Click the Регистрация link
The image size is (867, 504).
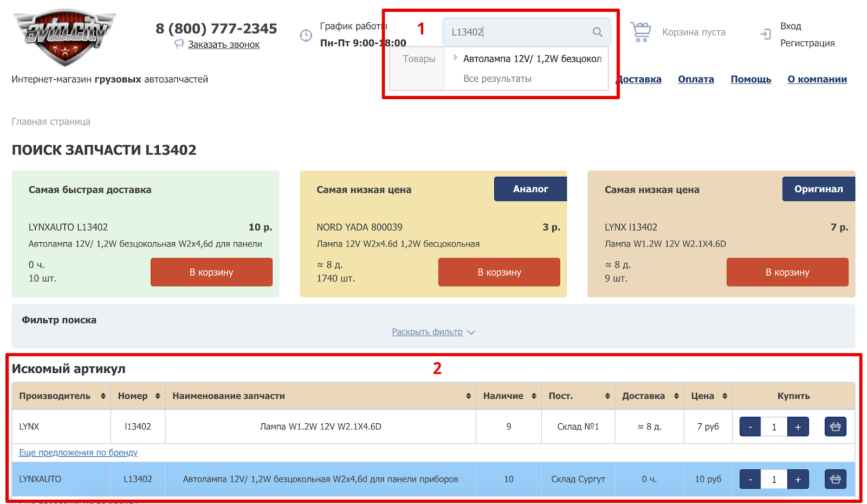(807, 43)
